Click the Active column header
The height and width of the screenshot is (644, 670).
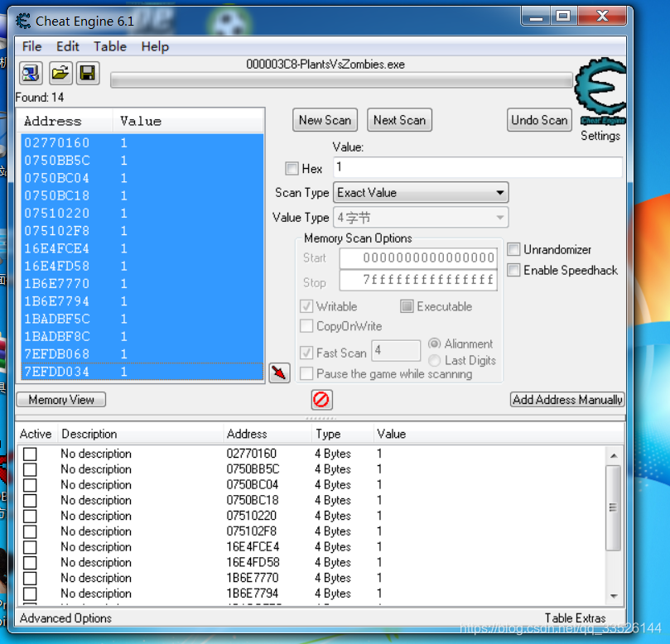coord(37,434)
